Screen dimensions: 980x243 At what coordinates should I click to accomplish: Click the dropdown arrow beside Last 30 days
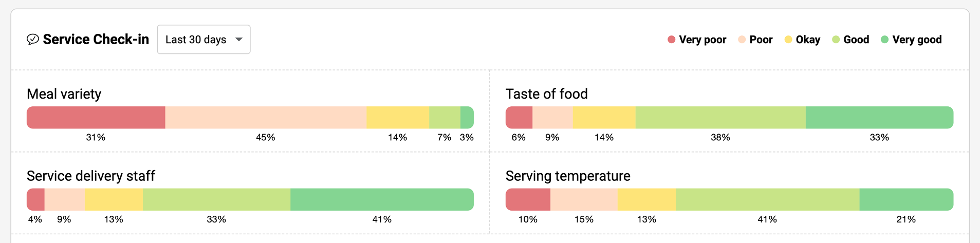pos(239,40)
